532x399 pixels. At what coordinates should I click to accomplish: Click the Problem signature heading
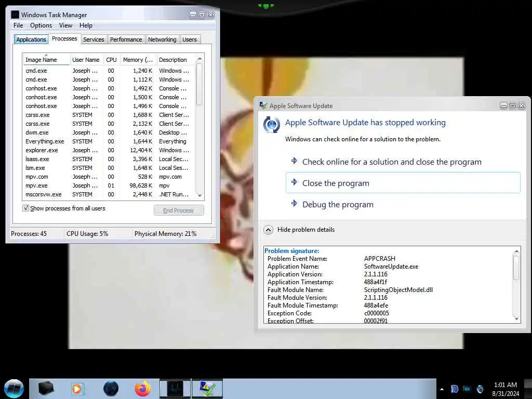click(291, 251)
